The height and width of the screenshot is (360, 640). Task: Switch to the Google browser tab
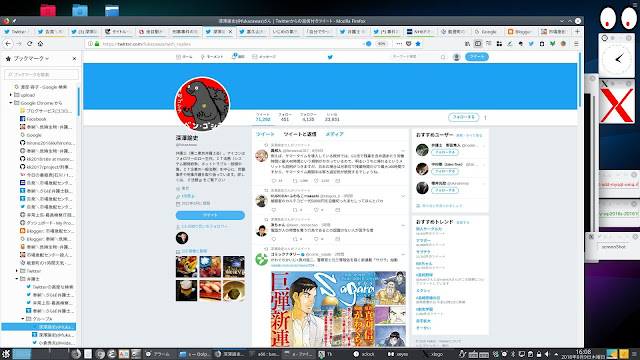[x=487, y=31]
